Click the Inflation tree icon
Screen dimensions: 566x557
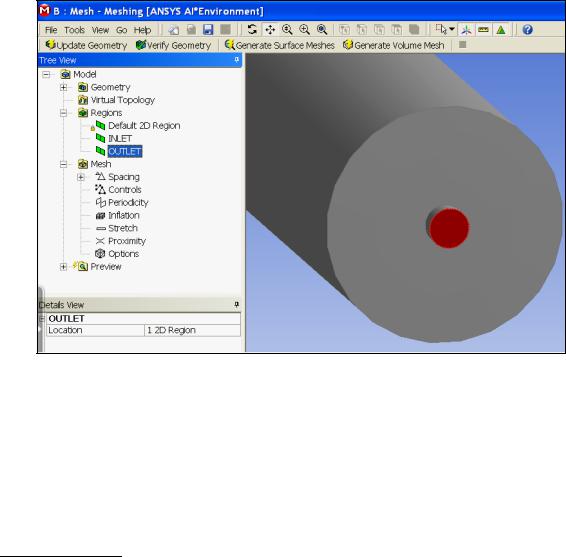point(100,216)
